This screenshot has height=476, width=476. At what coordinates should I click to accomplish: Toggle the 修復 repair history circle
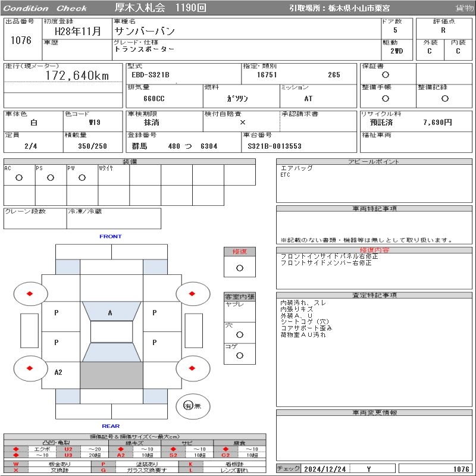[x=240, y=268]
